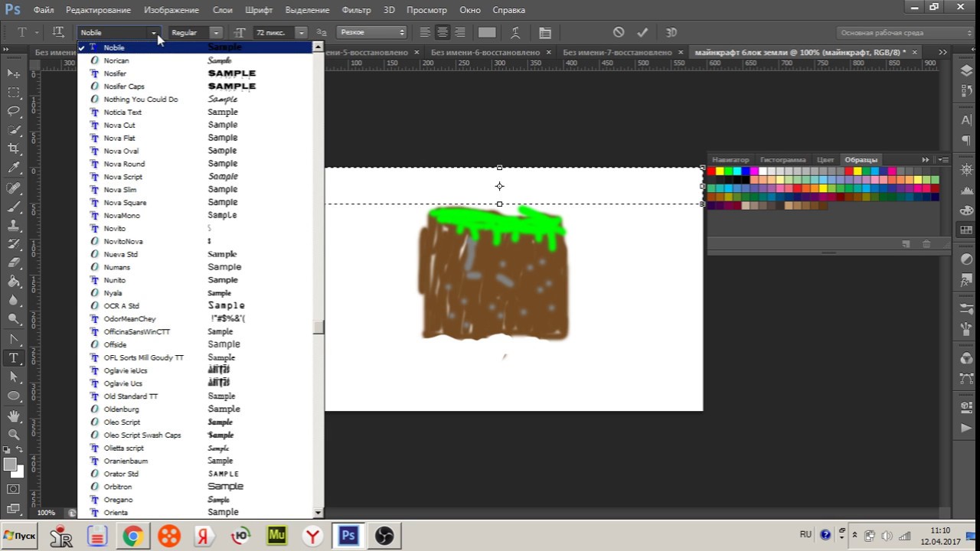Open Google Chrome from the taskbar

pyautogui.click(x=132, y=536)
